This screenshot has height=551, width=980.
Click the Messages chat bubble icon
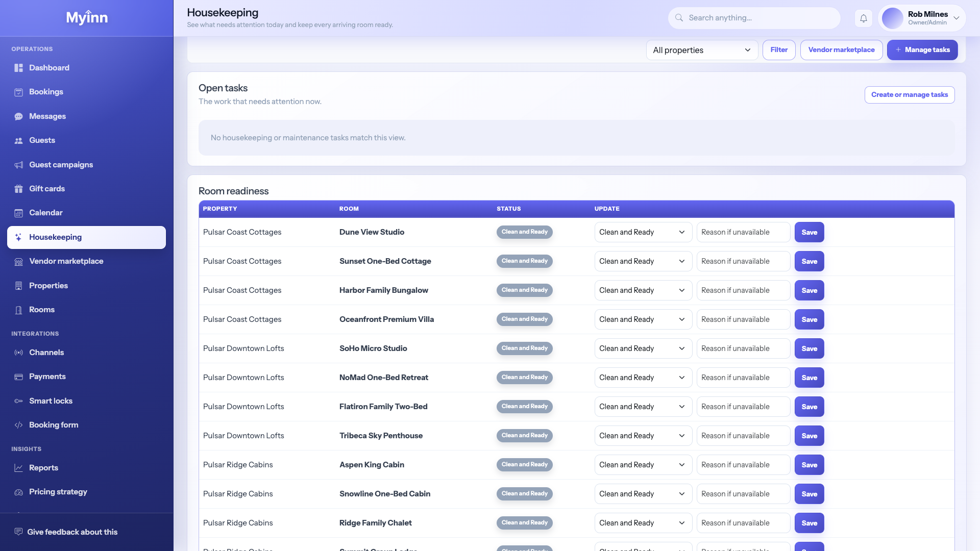pyautogui.click(x=19, y=116)
